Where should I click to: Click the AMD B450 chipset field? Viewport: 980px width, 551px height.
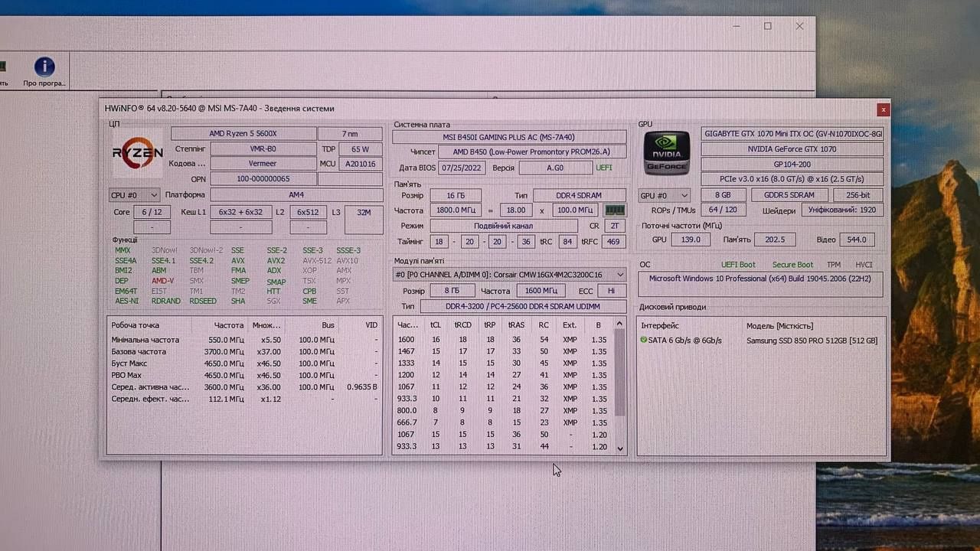pyautogui.click(x=531, y=152)
